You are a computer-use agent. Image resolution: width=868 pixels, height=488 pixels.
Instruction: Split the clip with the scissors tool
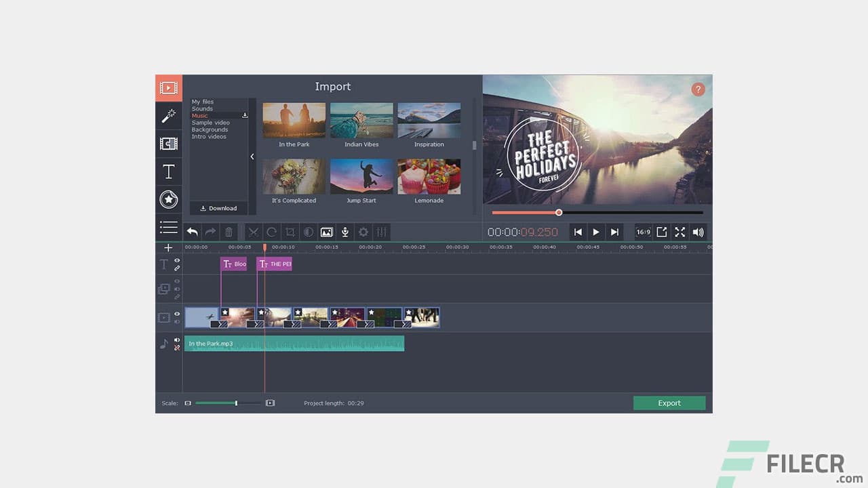(x=254, y=232)
